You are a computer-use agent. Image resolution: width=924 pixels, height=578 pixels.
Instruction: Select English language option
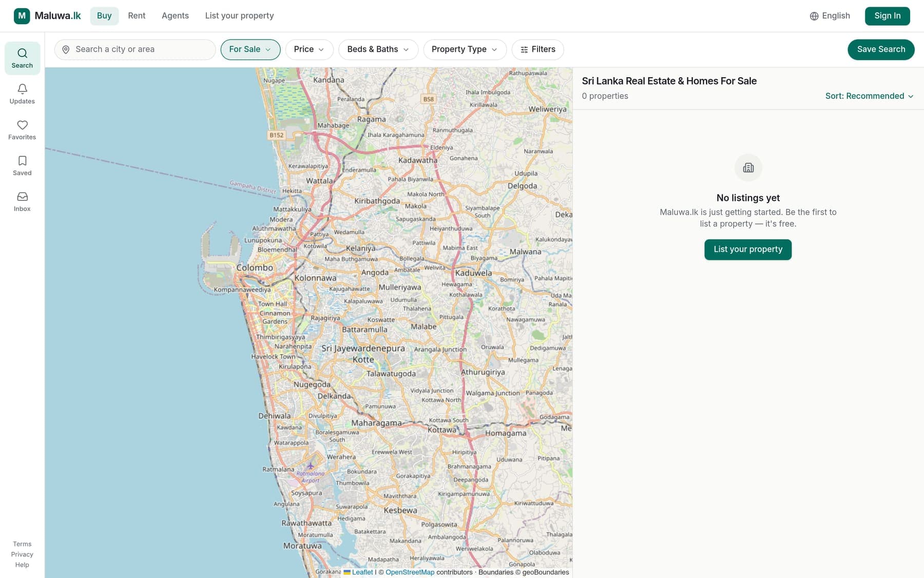(x=830, y=16)
